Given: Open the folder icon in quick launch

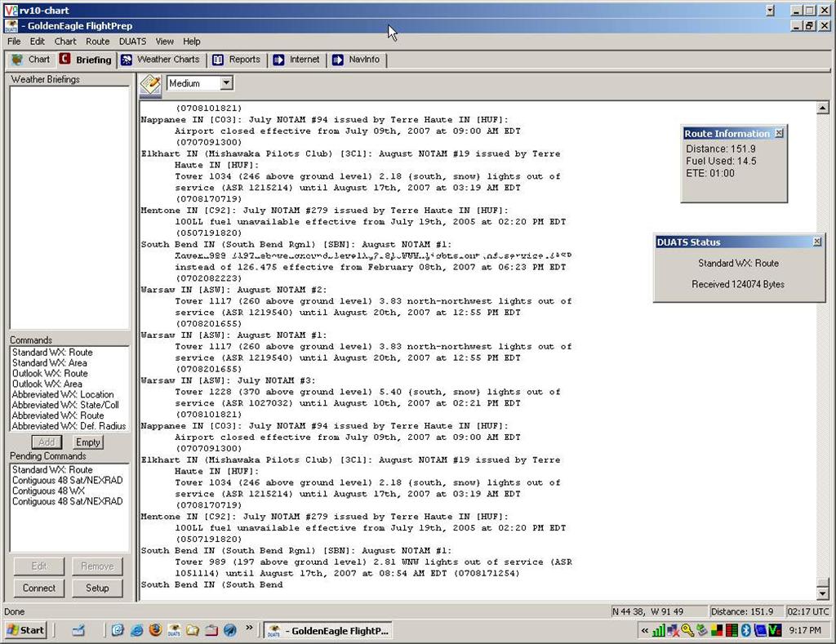Looking at the screenshot, I should 193,631.
